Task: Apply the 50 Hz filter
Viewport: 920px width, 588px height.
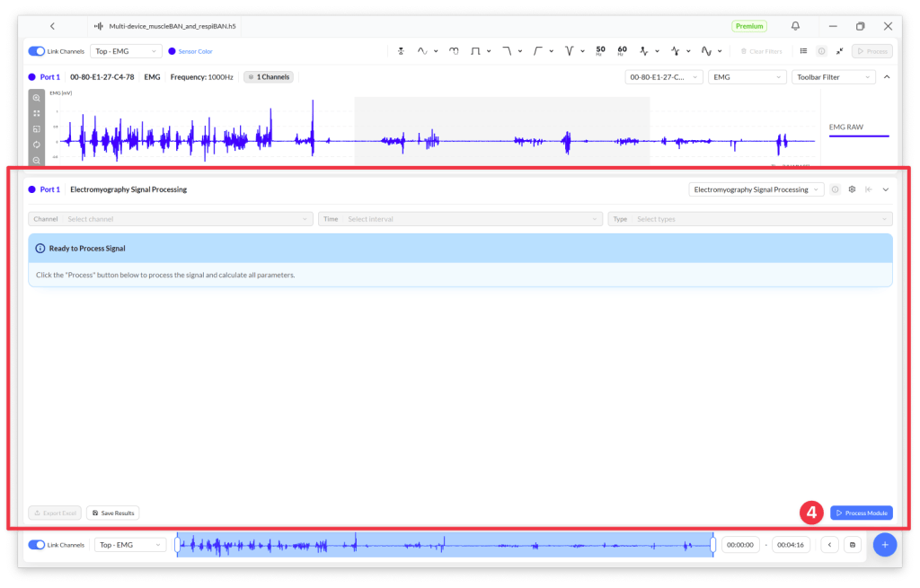Action: [600, 51]
